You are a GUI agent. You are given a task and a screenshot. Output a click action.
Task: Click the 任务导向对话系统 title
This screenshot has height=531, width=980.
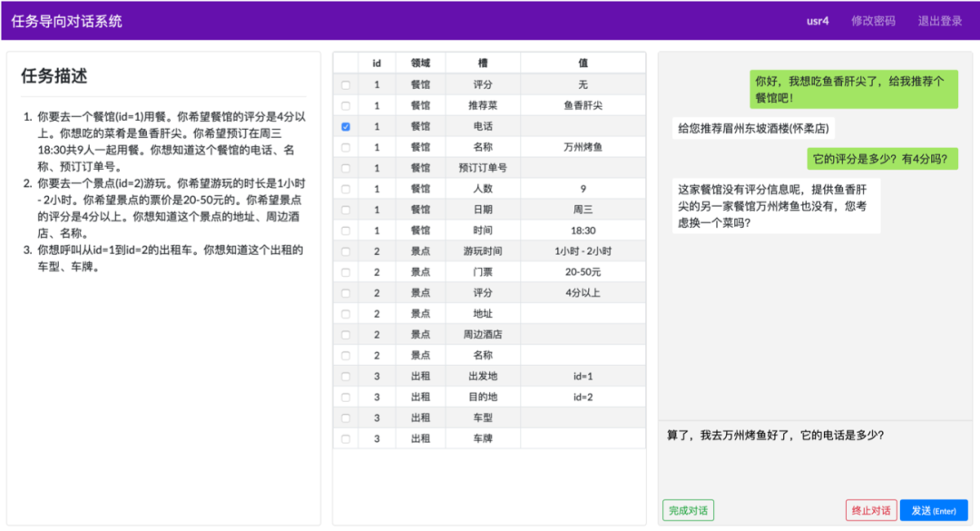click(x=67, y=21)
